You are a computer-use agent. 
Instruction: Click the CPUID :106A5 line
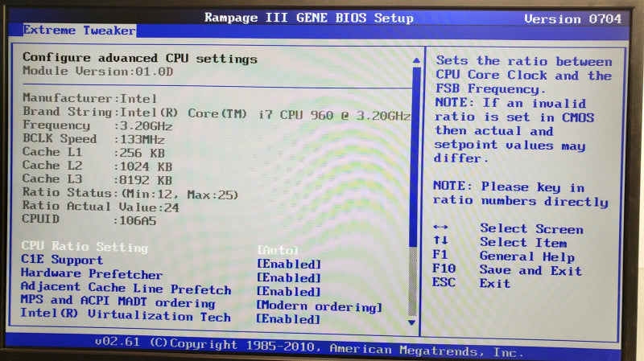(x=89, y=219)
